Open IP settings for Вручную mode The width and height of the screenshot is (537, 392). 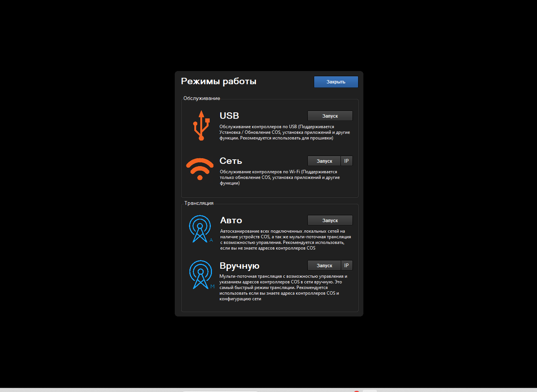[346, 265]
